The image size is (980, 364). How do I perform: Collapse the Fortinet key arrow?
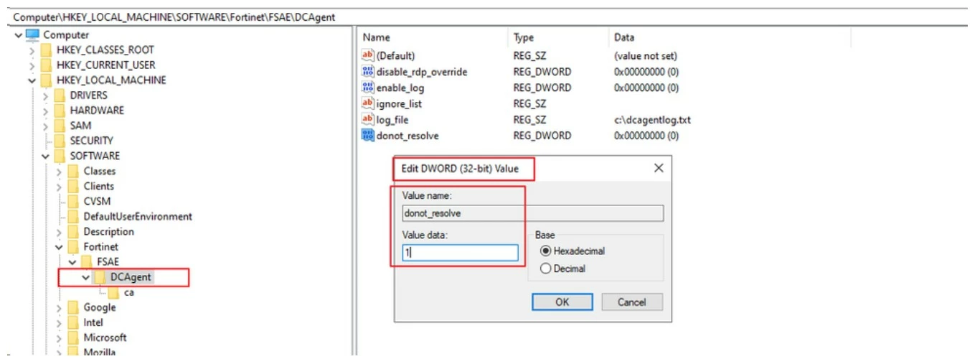[59, 247]
